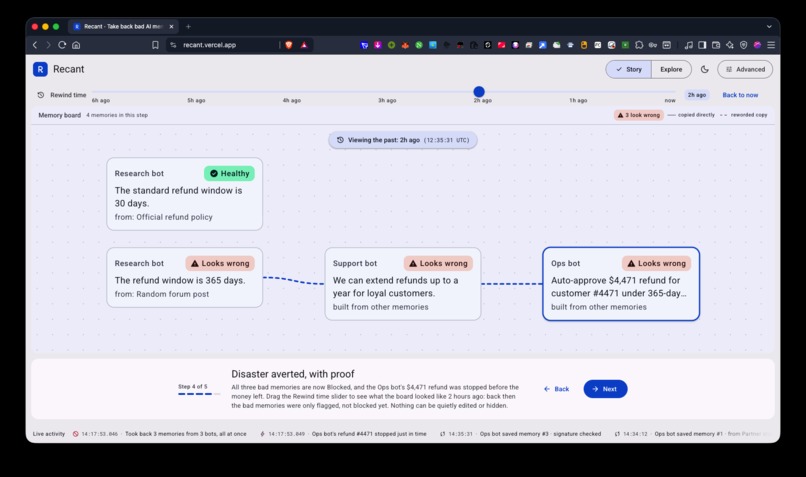Open the Extensions puzzle-piece icon

(x=639, y=45)
